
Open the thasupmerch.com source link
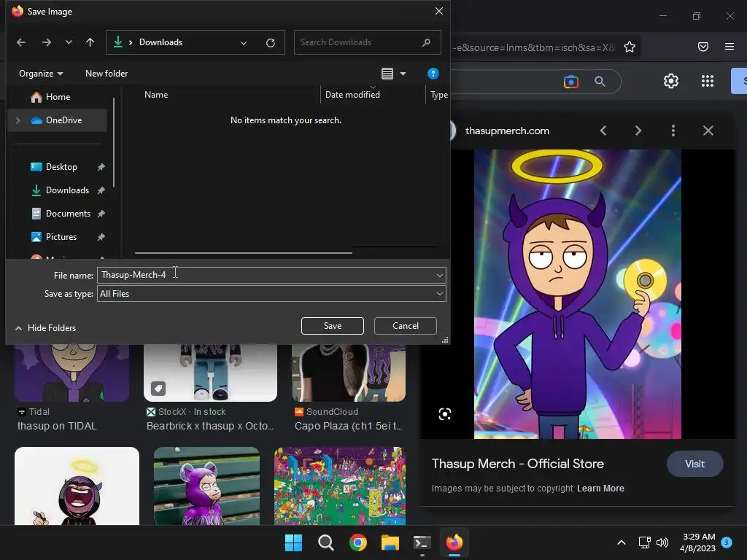pyautogui.click(x=507, y=131)
